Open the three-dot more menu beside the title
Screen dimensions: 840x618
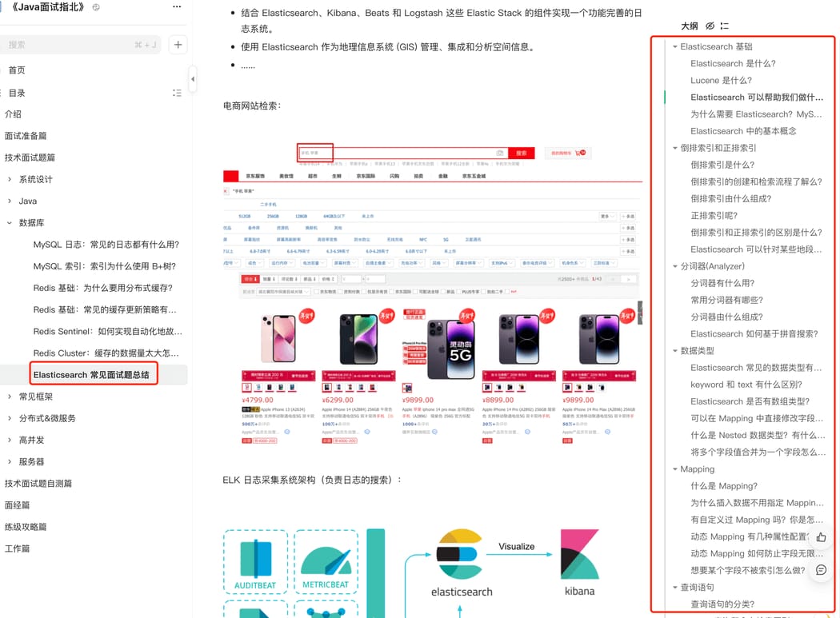pos(177,7)
